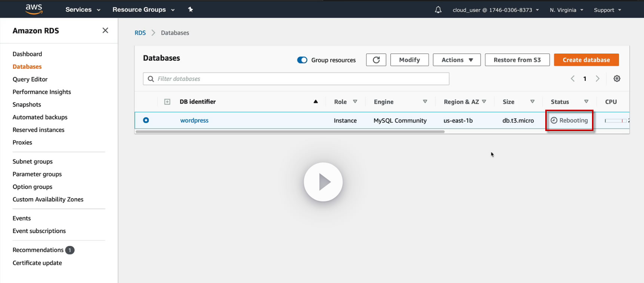The width and height of the screenshot is (644, 283).
Task: Sort the Size column
Action: [532, 101]
